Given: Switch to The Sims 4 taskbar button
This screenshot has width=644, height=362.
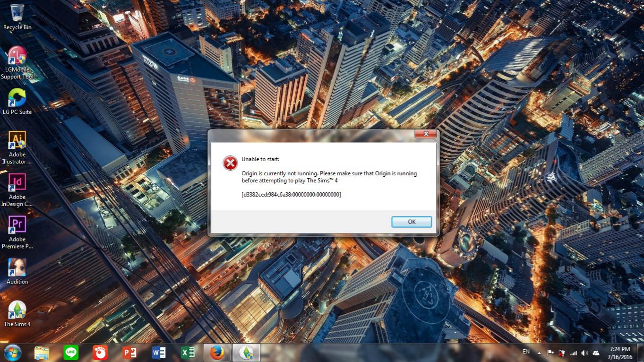Looking at the screenshot, I should (x=246, y=353).
